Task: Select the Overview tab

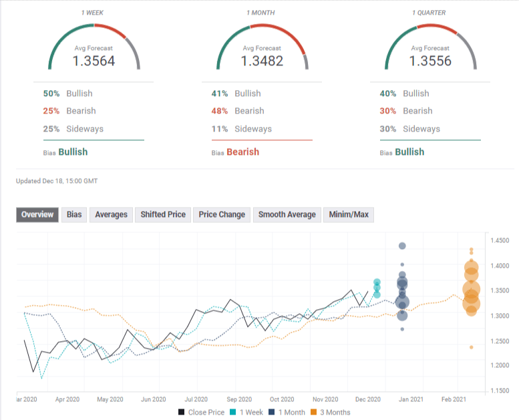Action: (37, 214)
